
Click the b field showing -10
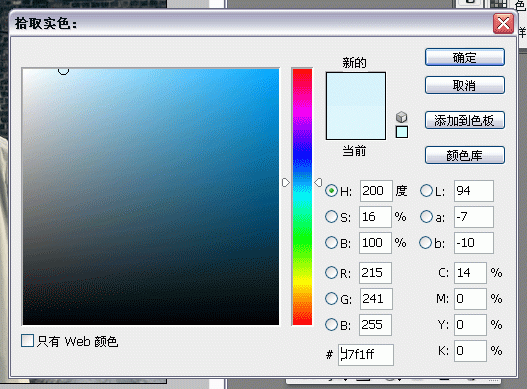pos(474,243)
